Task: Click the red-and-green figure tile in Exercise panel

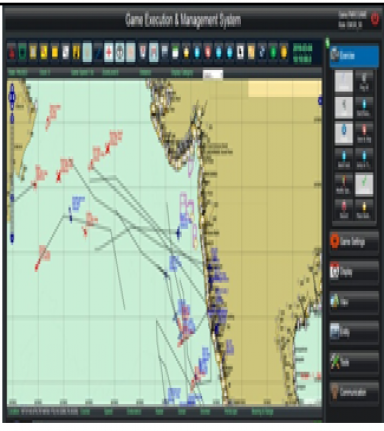Action: (344, 184)
